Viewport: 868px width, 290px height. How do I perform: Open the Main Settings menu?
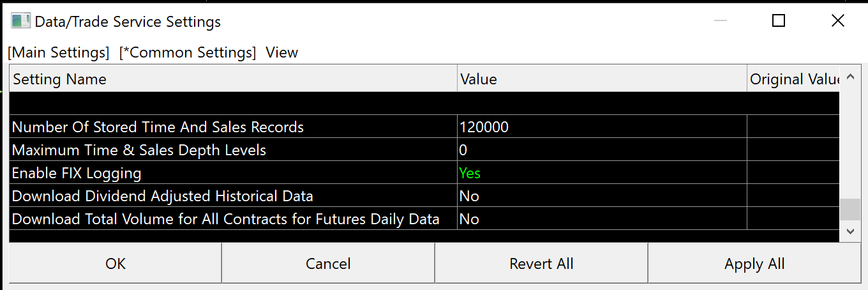(59, 52)
